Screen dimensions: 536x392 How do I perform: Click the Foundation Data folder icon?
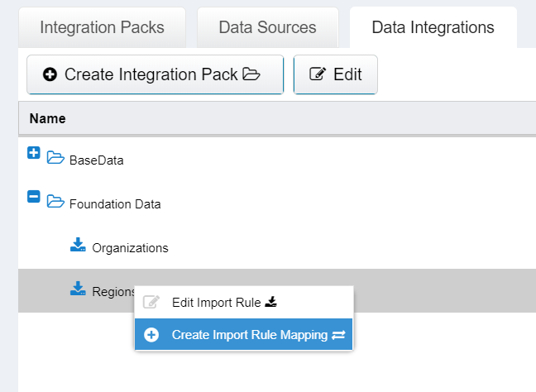pos(55,201)
